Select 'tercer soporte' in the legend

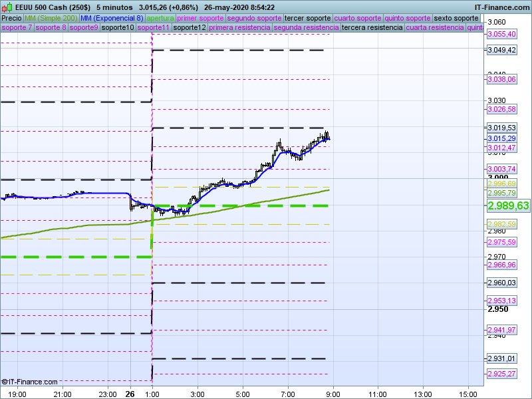click(307, 18)
